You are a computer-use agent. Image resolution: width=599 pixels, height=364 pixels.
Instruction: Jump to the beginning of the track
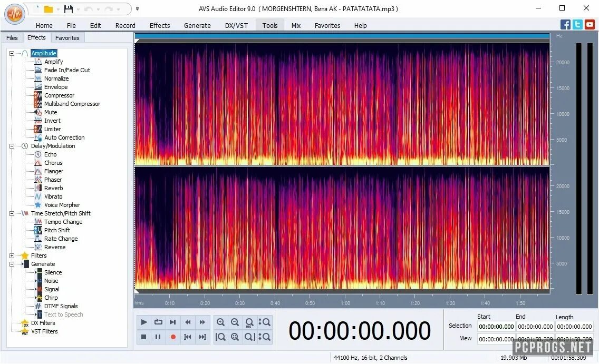pos(188,337)
